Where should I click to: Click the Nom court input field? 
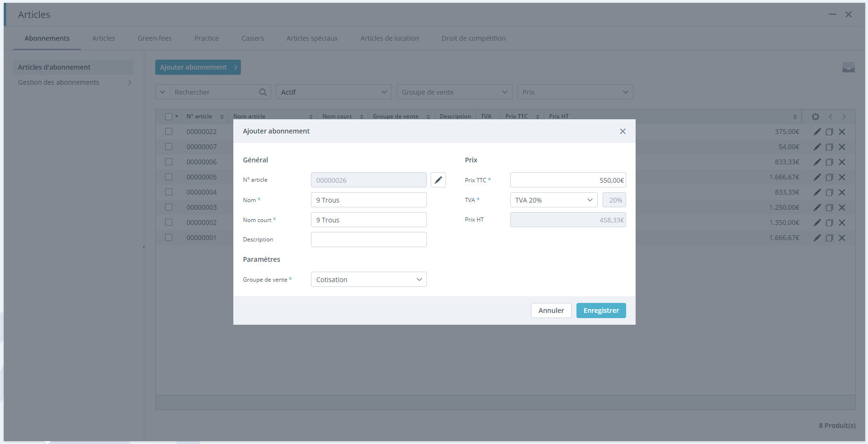[x=369, y=220]
